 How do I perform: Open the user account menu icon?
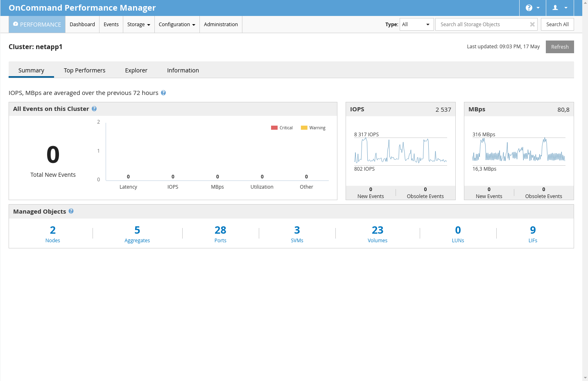[555, 8]
